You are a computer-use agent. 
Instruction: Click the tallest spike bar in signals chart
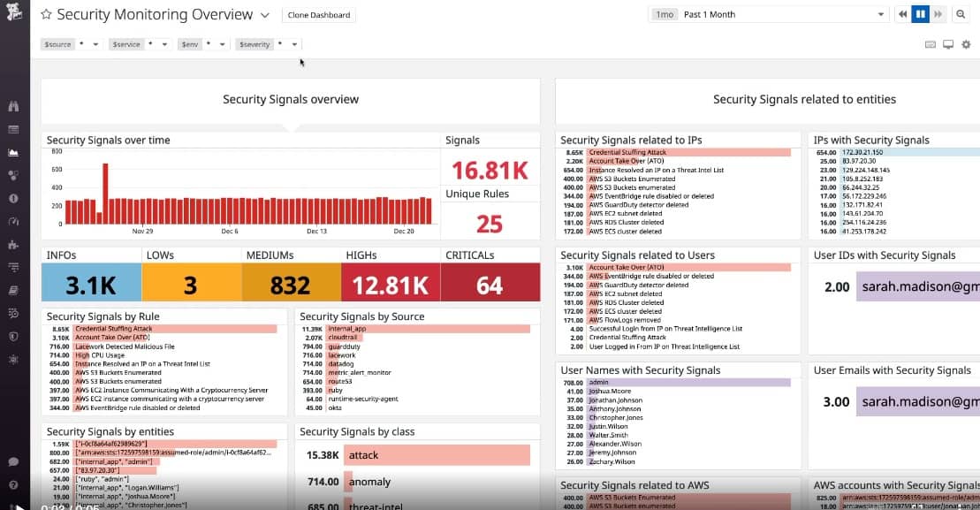106,194
